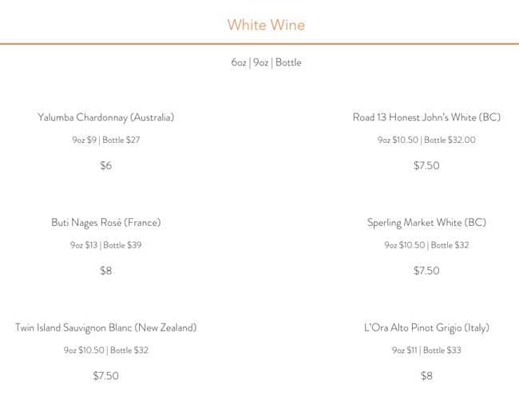This screenshot has height=420, width=519.
Task: Open L'Ora Alto Pinot Grigio (Italy)
Action: pyautogui.click(x=426, y=328)
